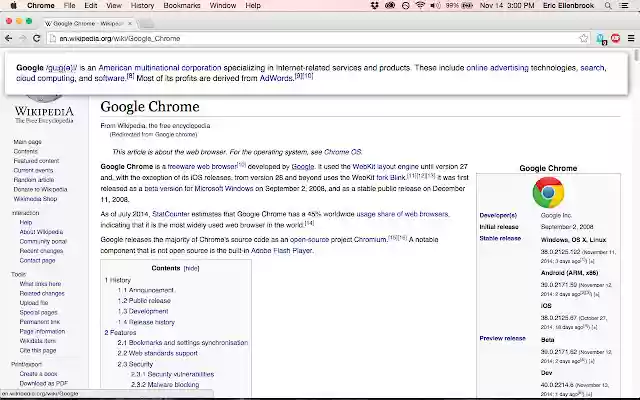The image size is (640, 400).
Task: Open the Chrome hamburger menu
Action: tap(631, 38)
